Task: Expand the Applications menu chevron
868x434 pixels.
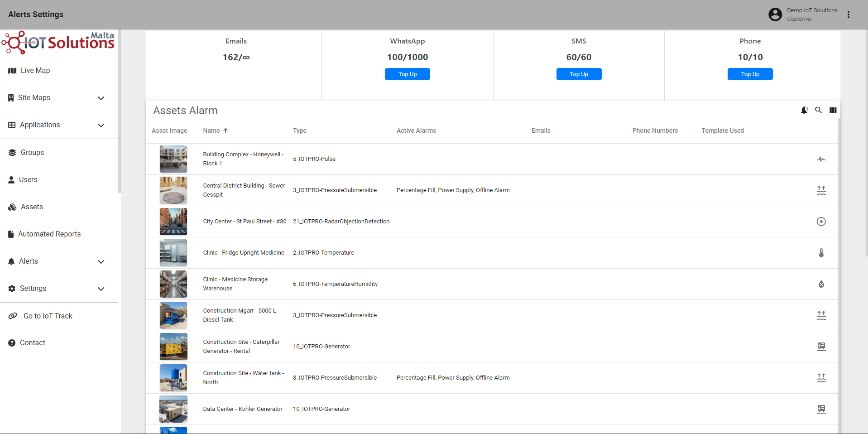Action: (x=101, y=125)
